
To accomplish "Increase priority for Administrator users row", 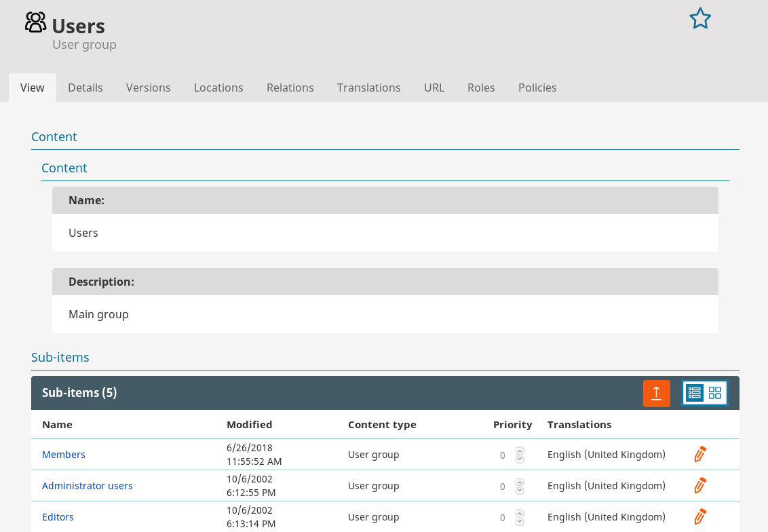I will pyautogui.click(x=520, y=482).
